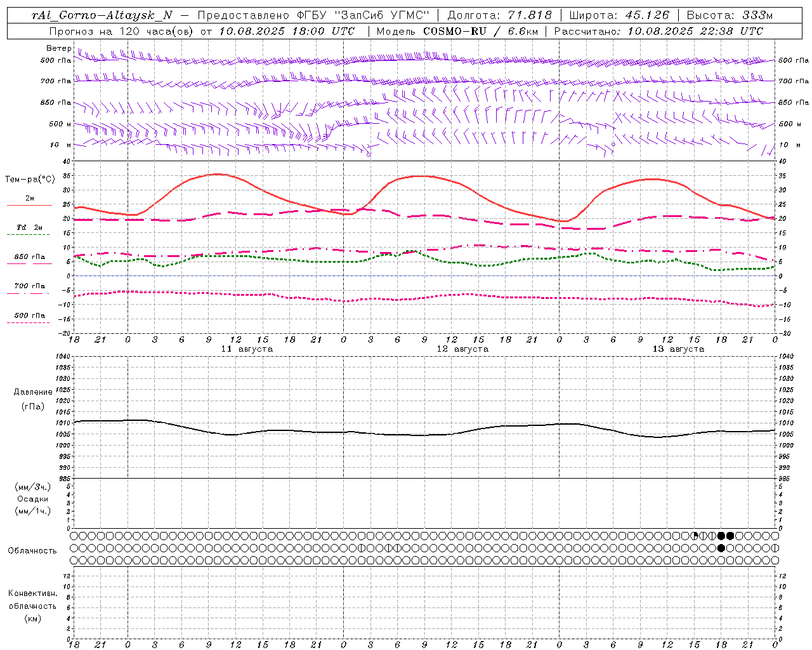Click the dotted legend line below temperature 500 гПа
812x650 pixels.
(x=28, y=323)
